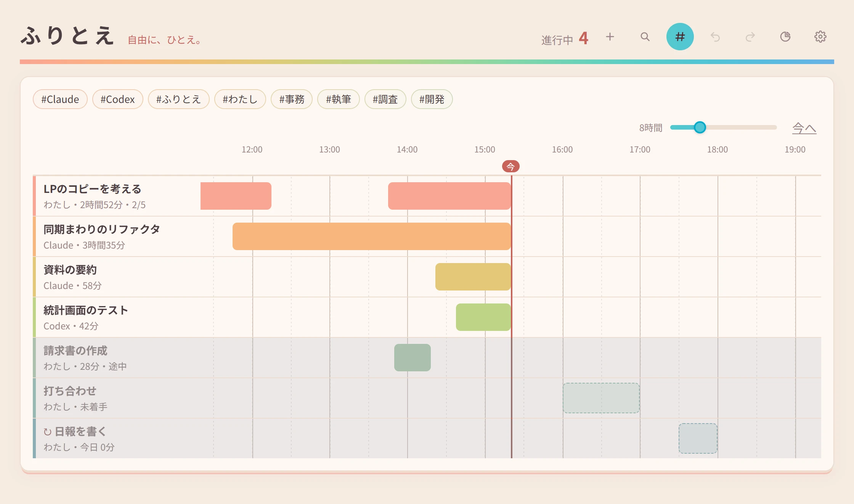Screen dimensions: 854x504
Task: Click the dashed planned block for 日報を書く
Action: coord(698,438)
